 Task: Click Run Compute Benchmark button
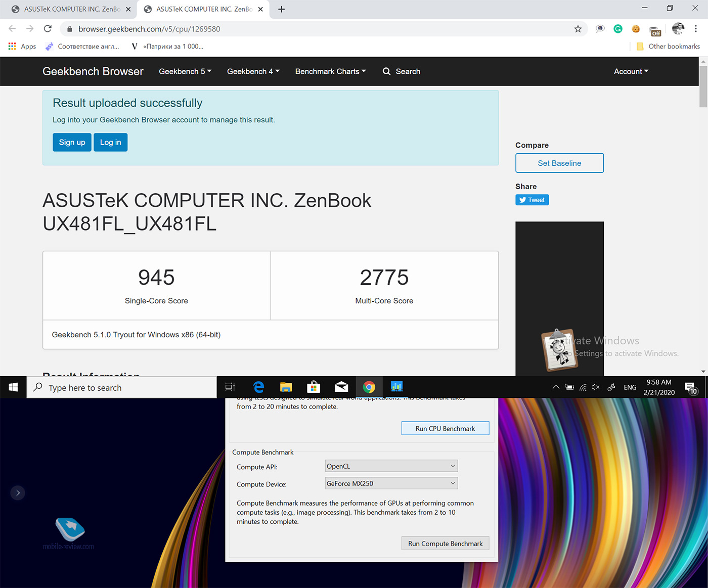(445, 544)
